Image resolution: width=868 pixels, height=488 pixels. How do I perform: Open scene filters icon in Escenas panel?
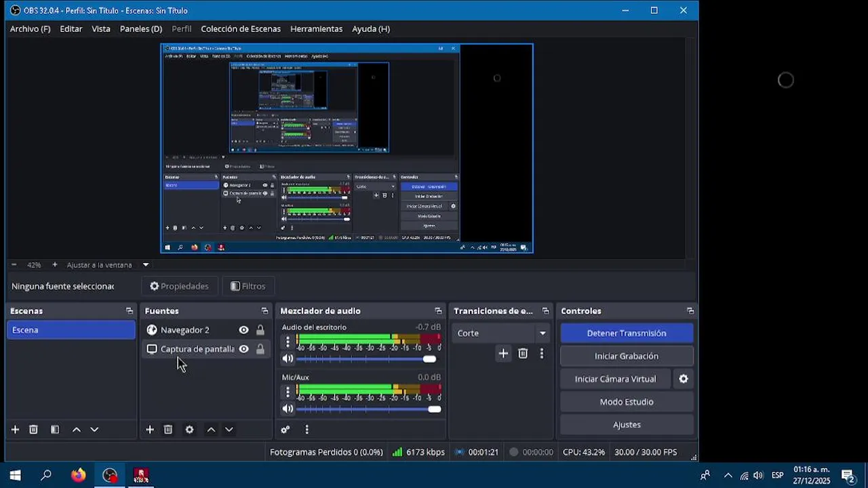pos(55,430)
